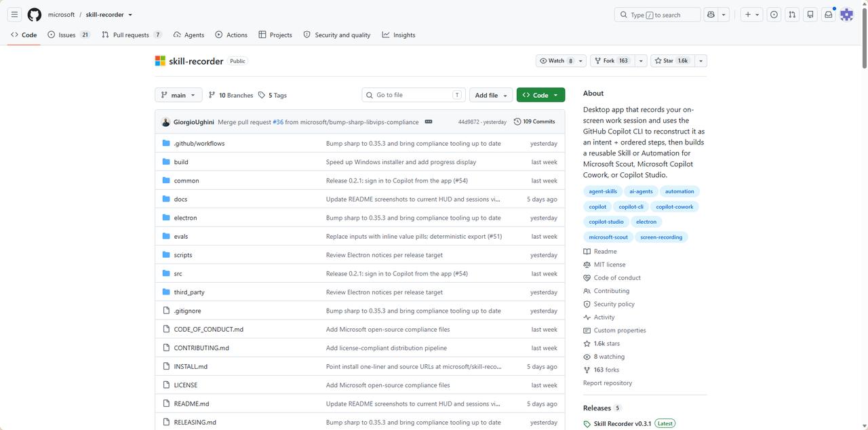
Task: Expand the Copilot dropdown arrow in header
Action: click(x=724, y=14)
